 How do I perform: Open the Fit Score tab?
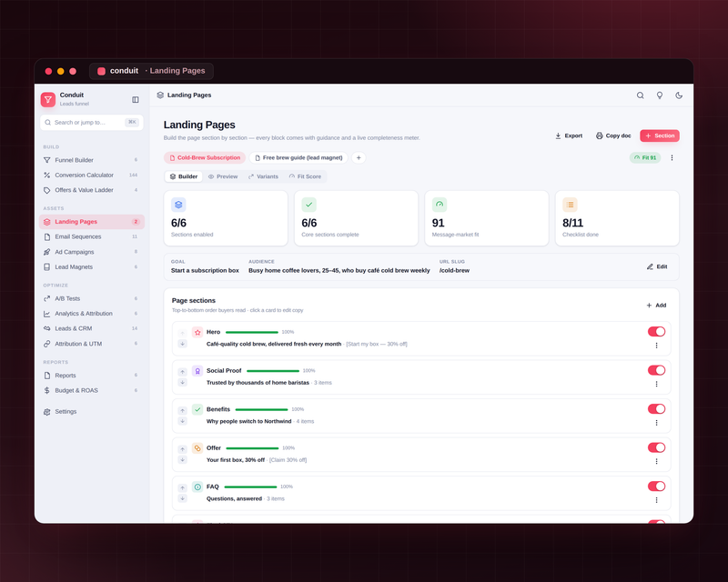305,176
